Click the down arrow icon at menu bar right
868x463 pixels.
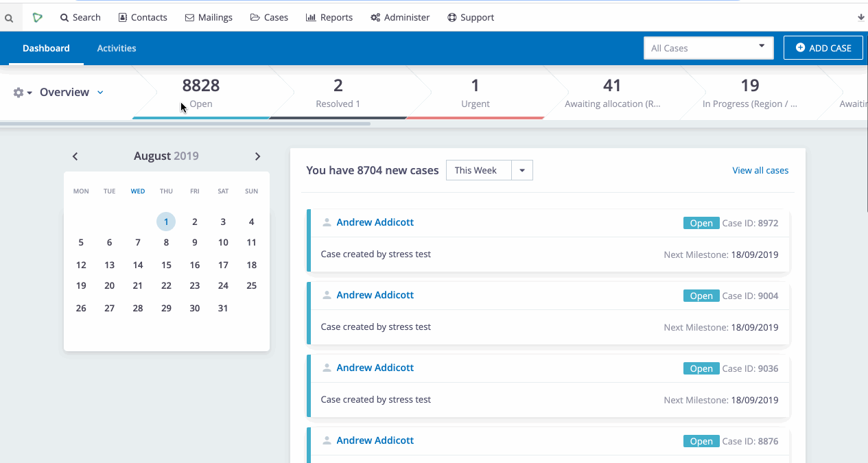[861, 17]
